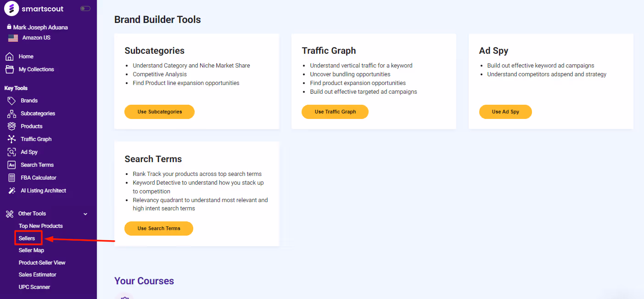This screenshot has width=644, height=299.
Task: Click the SmartScout logo icon
Action: pos(11,8)
